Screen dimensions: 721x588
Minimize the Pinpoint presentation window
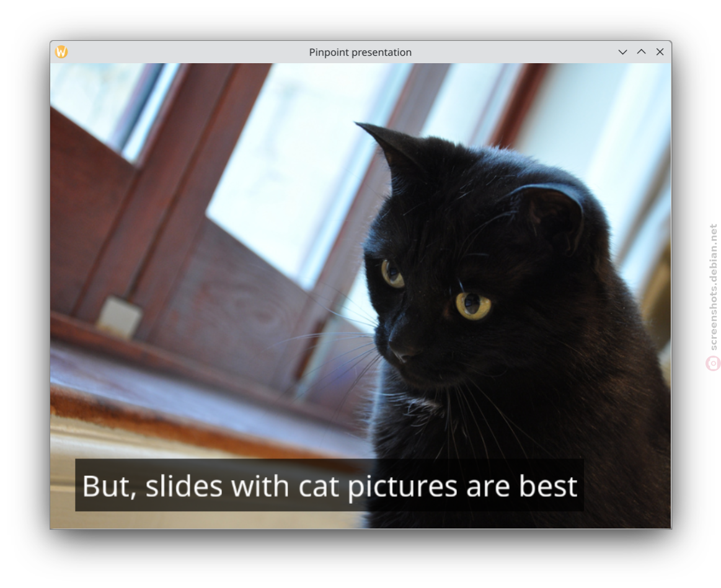coord(622,52)
